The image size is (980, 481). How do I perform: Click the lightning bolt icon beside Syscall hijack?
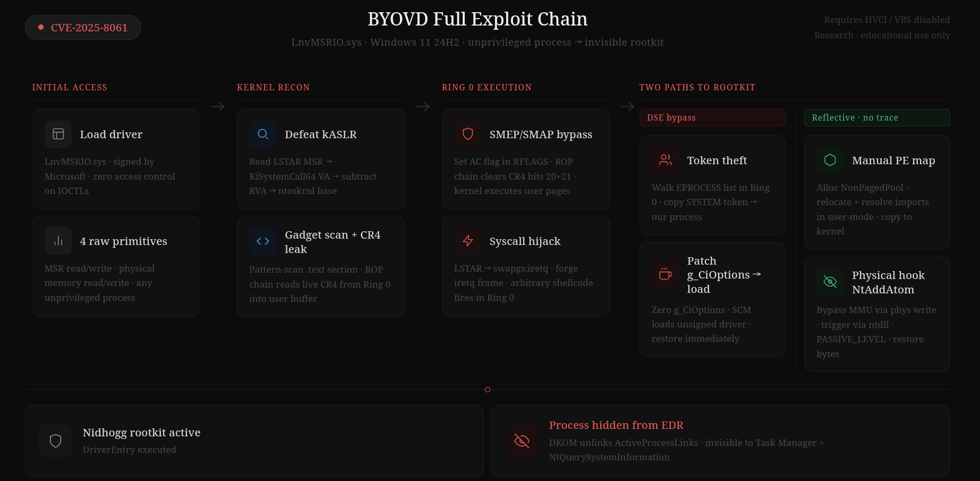[x=468, y=241]
